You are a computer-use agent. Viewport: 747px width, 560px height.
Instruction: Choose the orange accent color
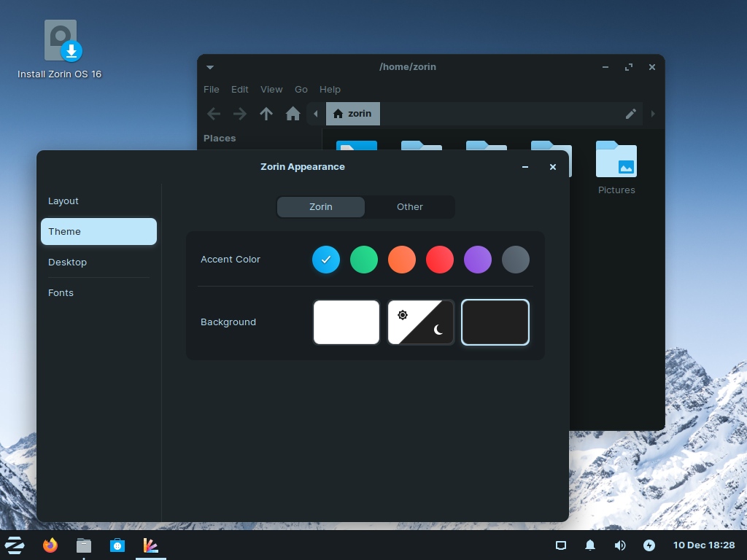coord(402,260)
